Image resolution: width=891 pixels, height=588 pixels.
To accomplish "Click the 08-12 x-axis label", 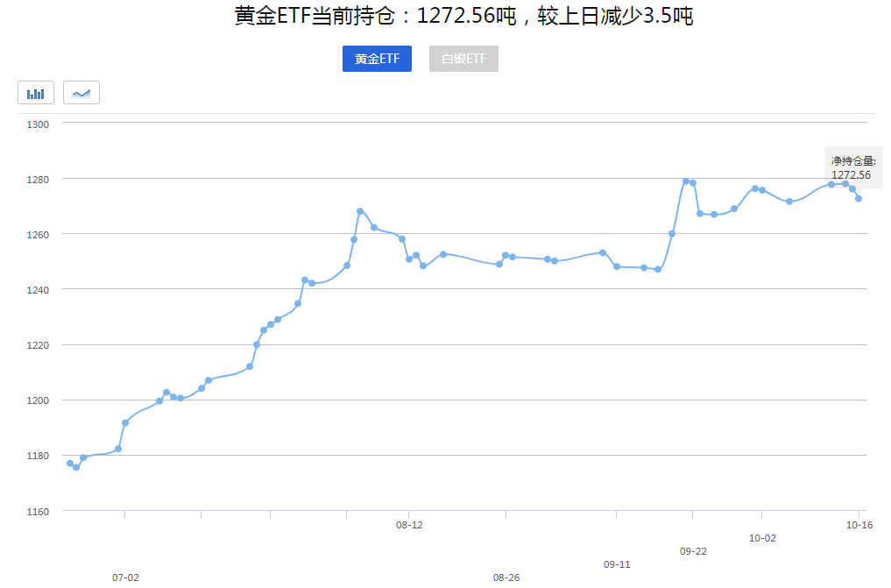I will pyautogui.click(x=409, y=525).
